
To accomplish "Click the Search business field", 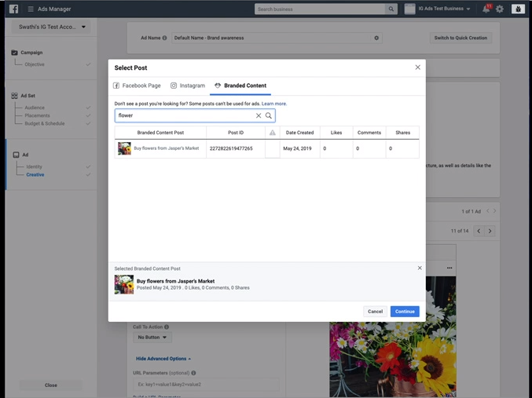I will 320,9.
